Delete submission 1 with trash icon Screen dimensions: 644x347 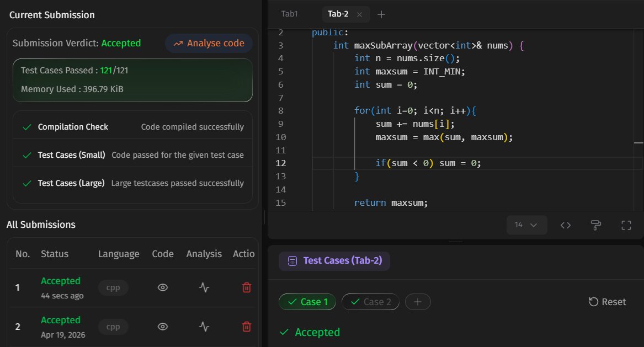pos(247,287)
